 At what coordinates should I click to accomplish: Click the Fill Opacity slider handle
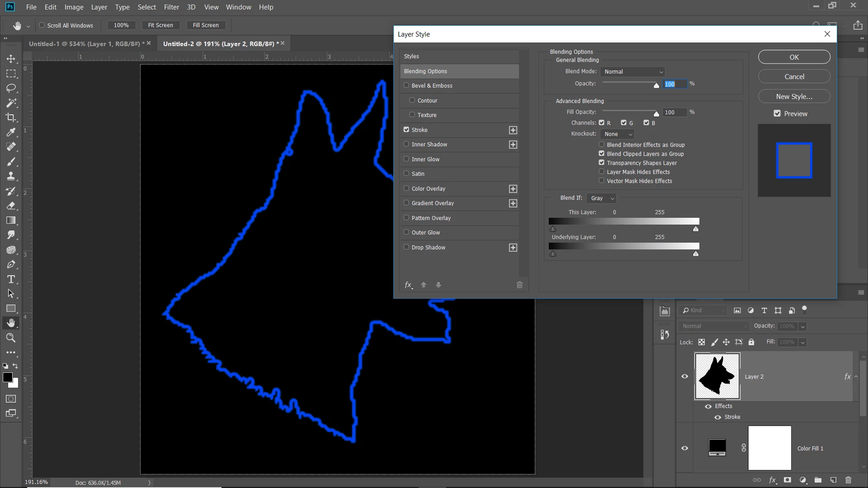656,113
